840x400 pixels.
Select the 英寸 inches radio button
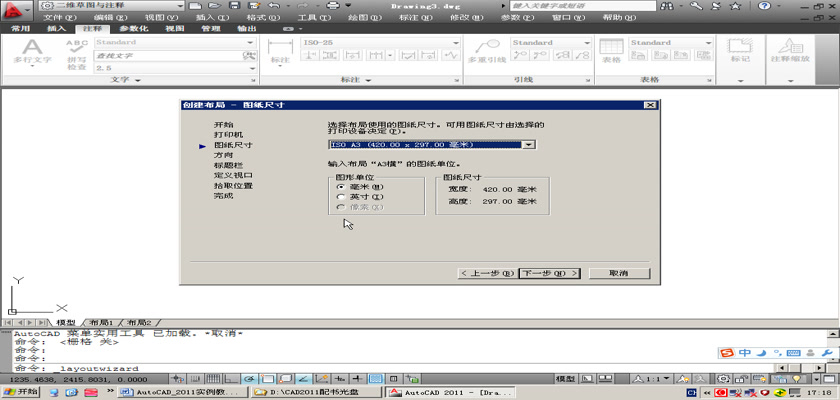coord(342,197)
